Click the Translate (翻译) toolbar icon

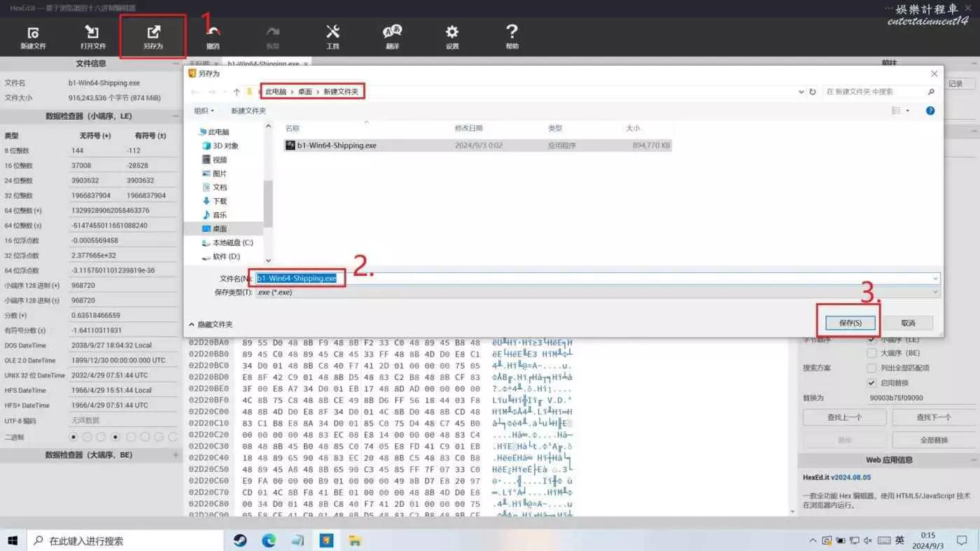(392, 37)
